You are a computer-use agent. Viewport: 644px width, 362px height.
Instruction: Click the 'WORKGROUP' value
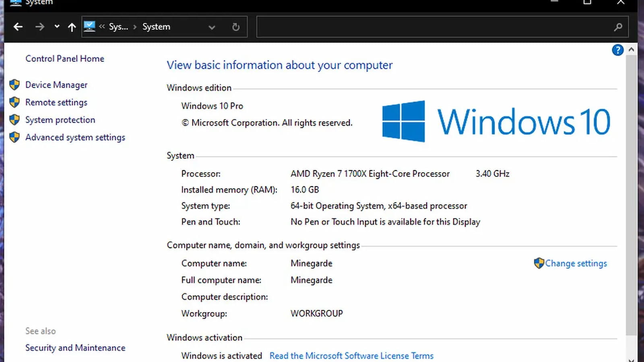[317, 314]
